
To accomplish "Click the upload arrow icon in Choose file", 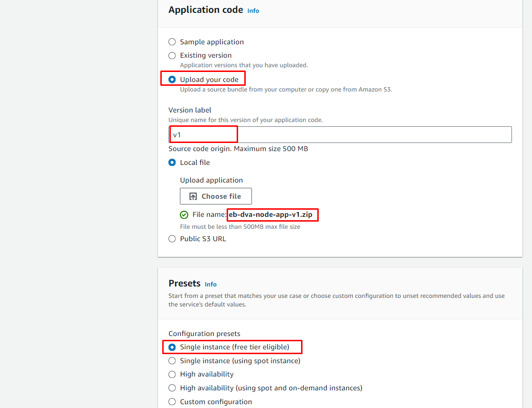I will 193,196.
